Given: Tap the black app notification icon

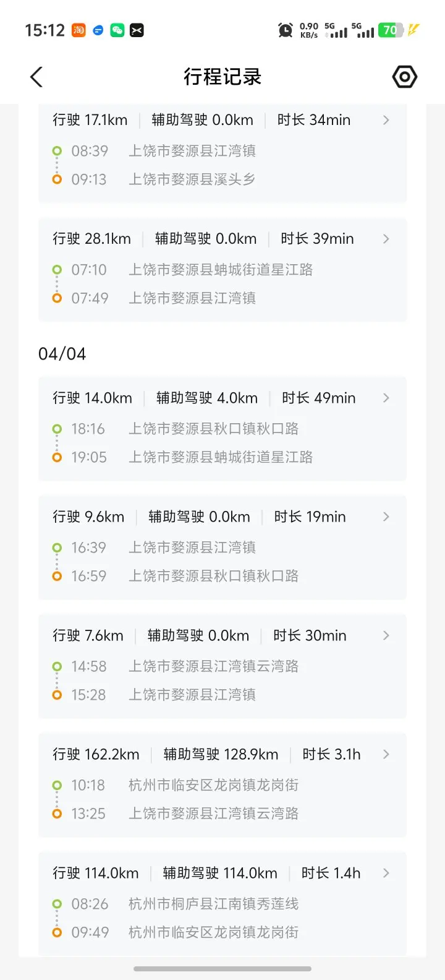Looking at the screenshot, I should tap(137, 30).
